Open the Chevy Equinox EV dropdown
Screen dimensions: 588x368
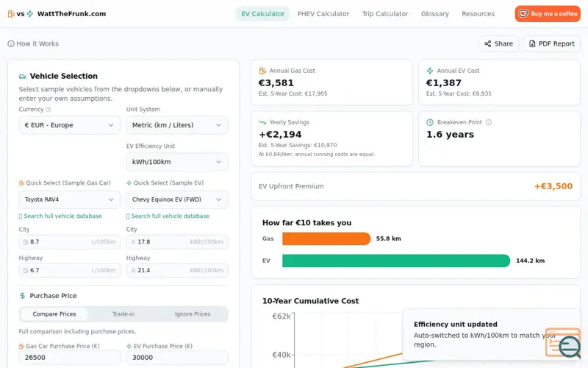(177, 199)
